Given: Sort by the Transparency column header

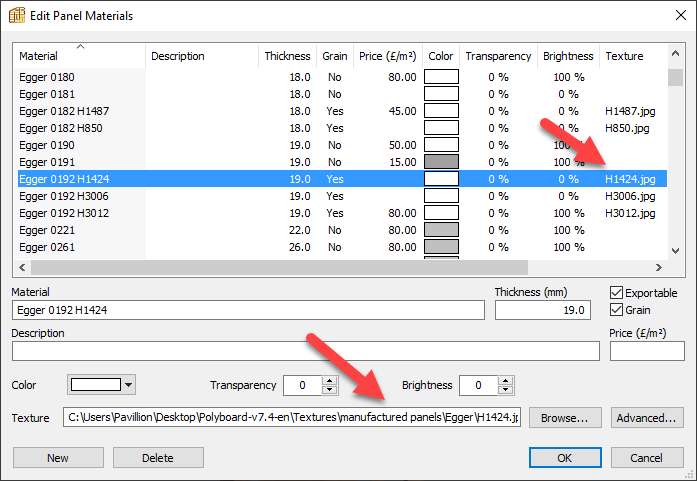Looking at the screenshot, I should coord(498,56).
